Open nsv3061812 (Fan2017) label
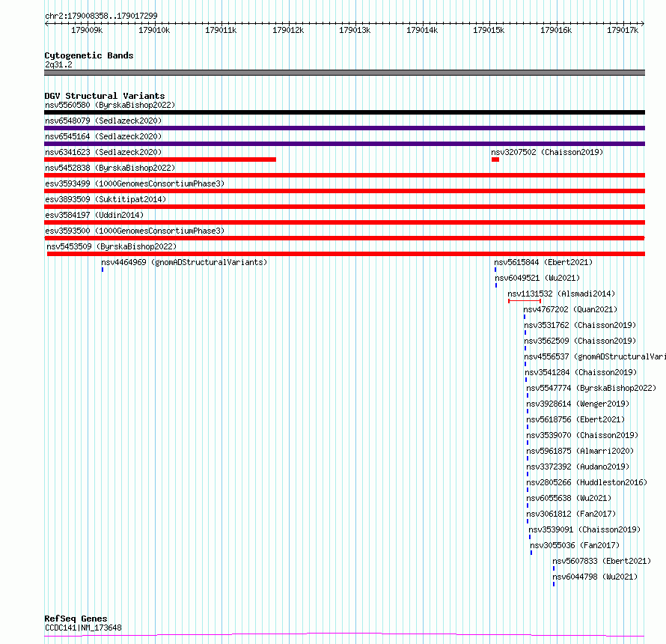The width and height of the screenshot is (666, 644). point(571,514)
